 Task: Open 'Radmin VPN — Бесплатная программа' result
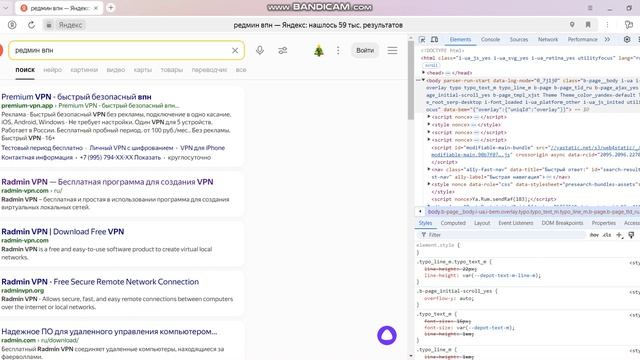pyautogui.click(x=107, y=182)
